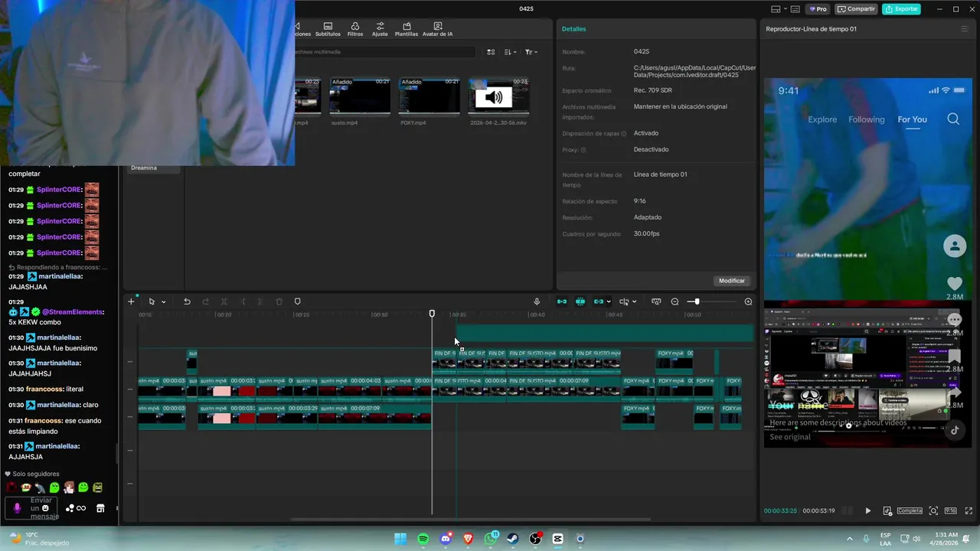Click the undo arrow in timeline toolbar
The height and width of the screenshot is (551, 980).
[x=187, y=302]
